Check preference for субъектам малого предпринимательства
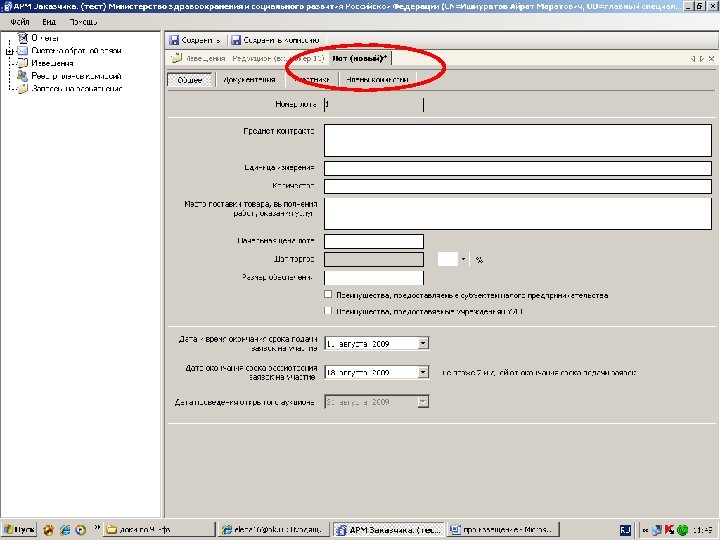 328,294
